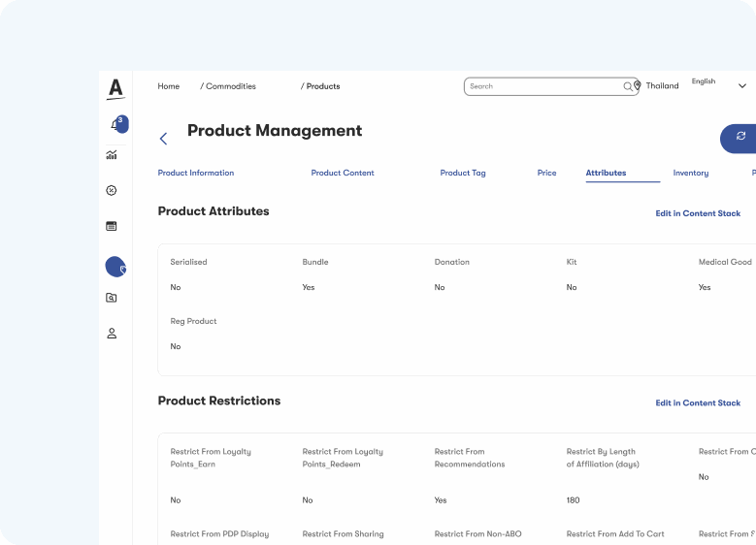Open the Product Tag tab
The height and width of the screenshot is (545, 756).
click(463, 173)
